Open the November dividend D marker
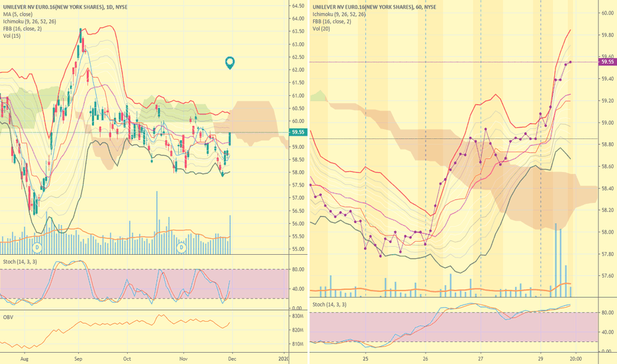617x364 pixels. 181,248
